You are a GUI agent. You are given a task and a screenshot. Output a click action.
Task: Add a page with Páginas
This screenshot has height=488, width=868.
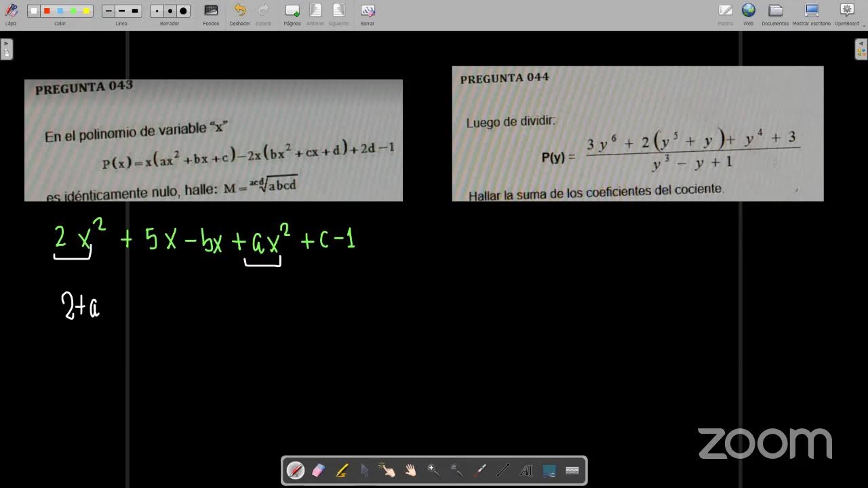(292, 14)
